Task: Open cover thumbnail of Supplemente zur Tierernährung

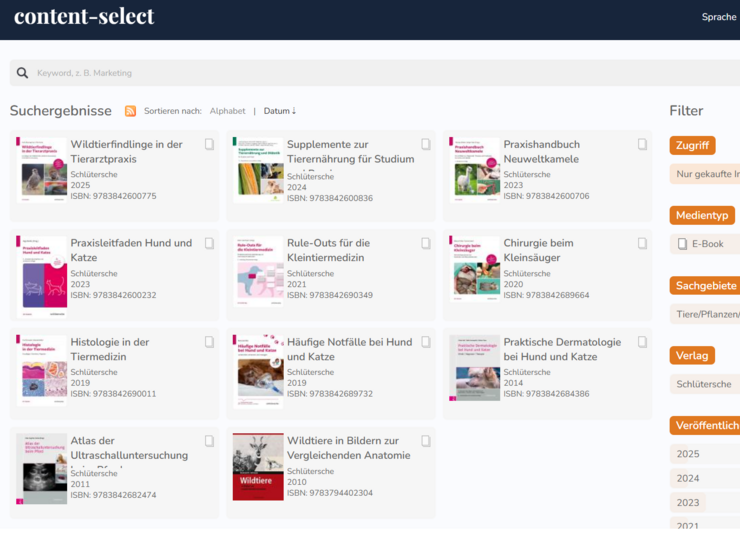Action: [x=258, y=170]
